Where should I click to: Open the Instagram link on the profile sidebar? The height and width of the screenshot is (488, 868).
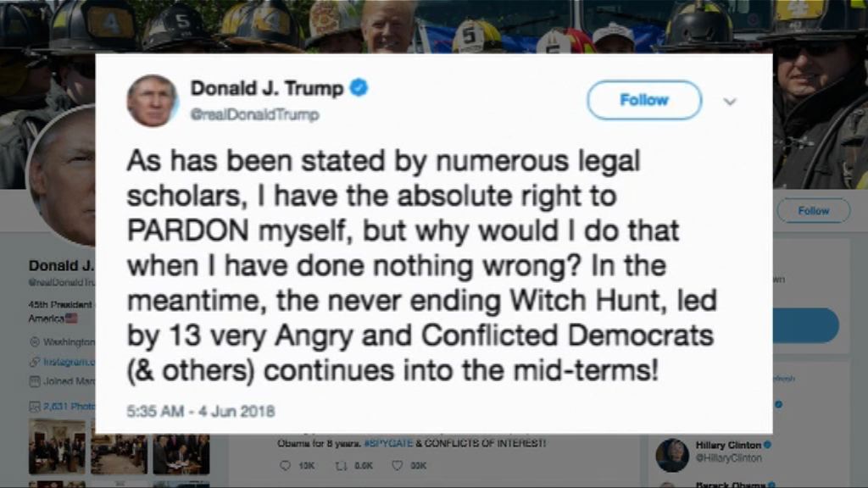(x=70, y=362)
